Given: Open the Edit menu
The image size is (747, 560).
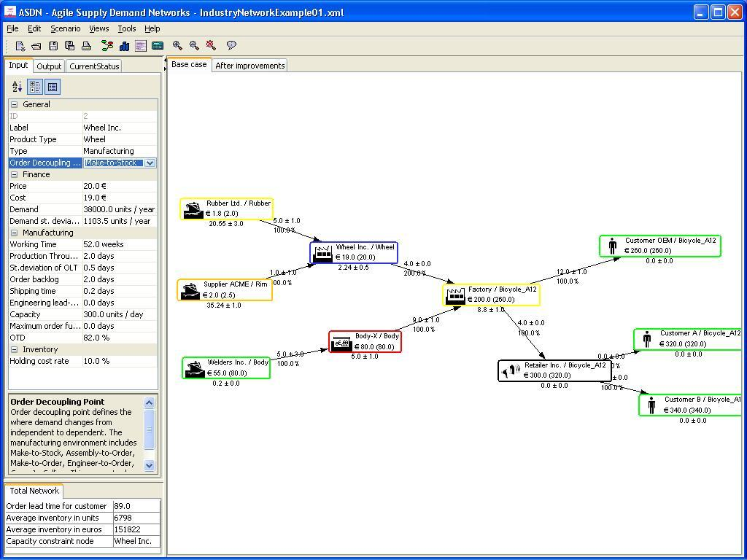Looking at the screenshot, I should (34, 28).
